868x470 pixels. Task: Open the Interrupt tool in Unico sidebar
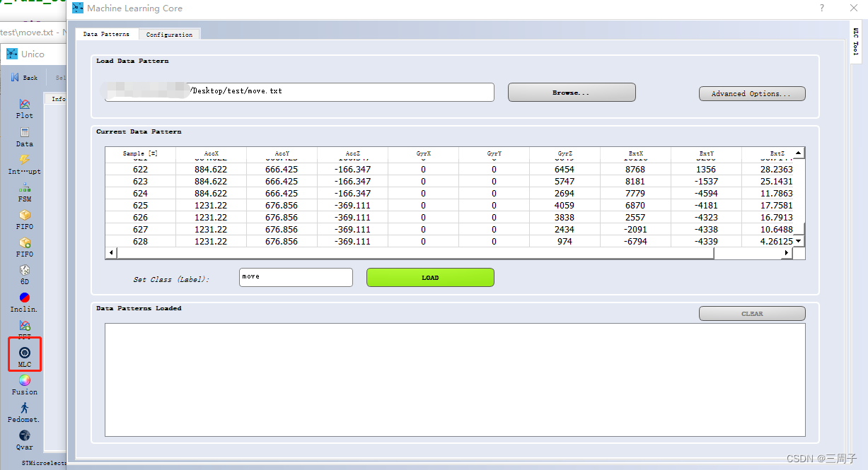click(x=25, y=165)
